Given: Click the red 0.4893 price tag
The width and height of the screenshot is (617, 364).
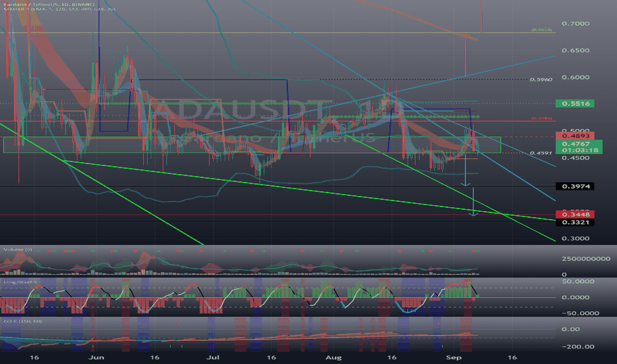Looking at the screenshot, I should (x=575, y=136).
